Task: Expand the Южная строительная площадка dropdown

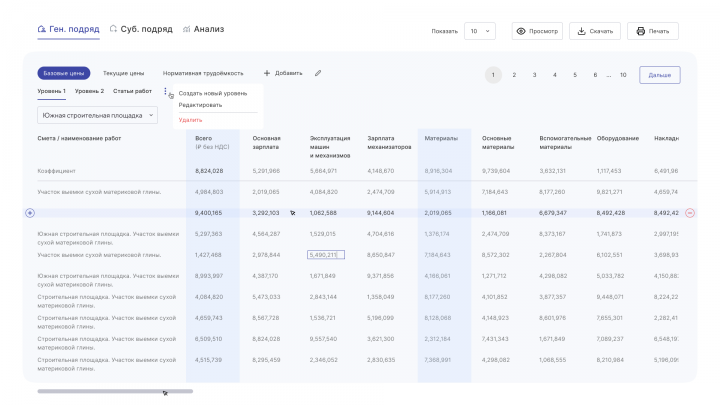Action: click(97, 115)
